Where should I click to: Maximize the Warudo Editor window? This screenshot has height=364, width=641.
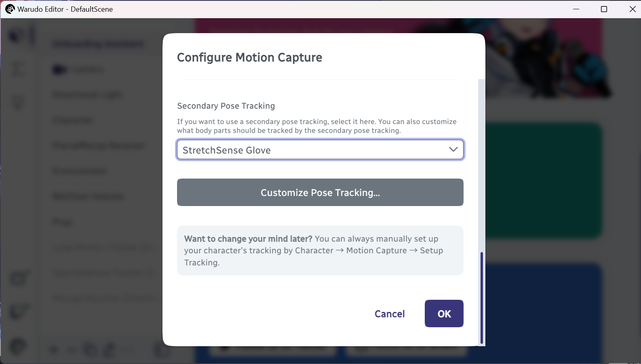[604, 9]
